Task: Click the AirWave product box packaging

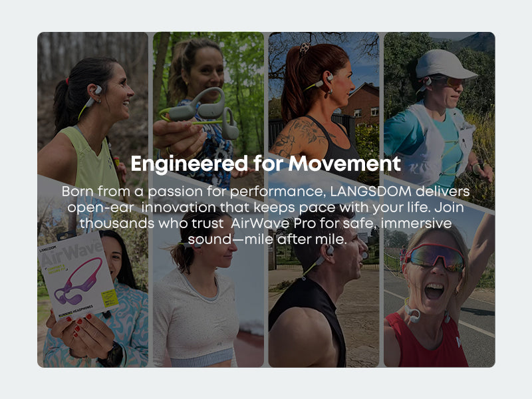Action: pyautogui.click(x=76, y=273)
